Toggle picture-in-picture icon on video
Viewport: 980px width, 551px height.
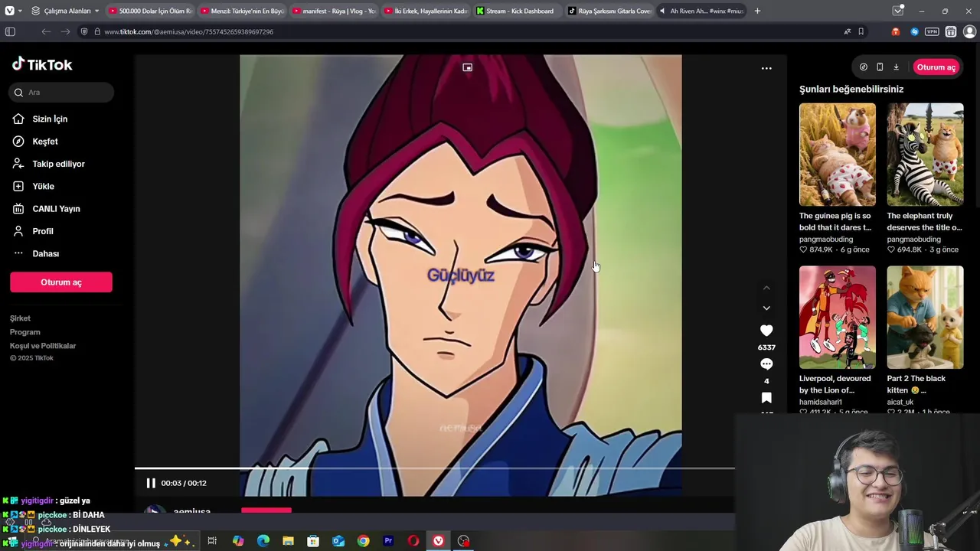coord(467,67)
